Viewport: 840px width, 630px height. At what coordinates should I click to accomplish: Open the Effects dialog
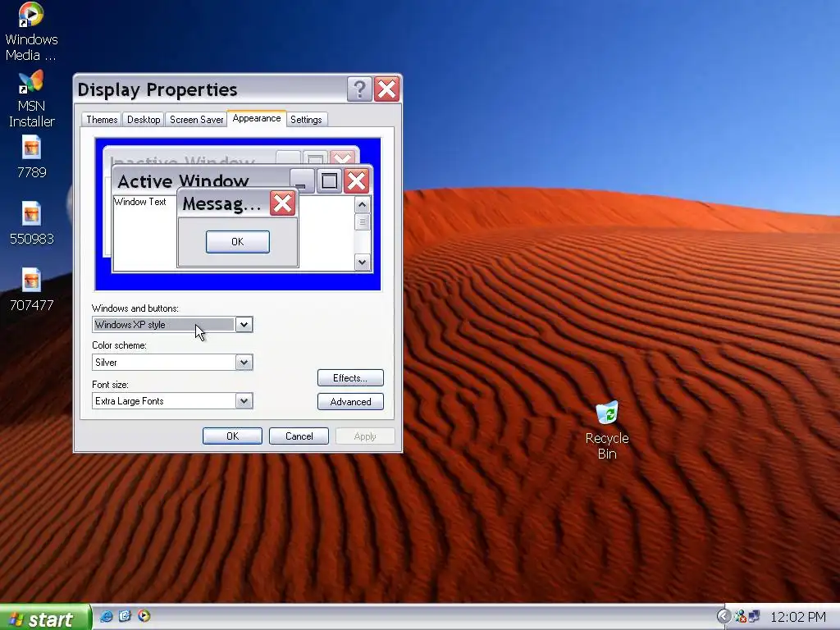pos(350,377)
